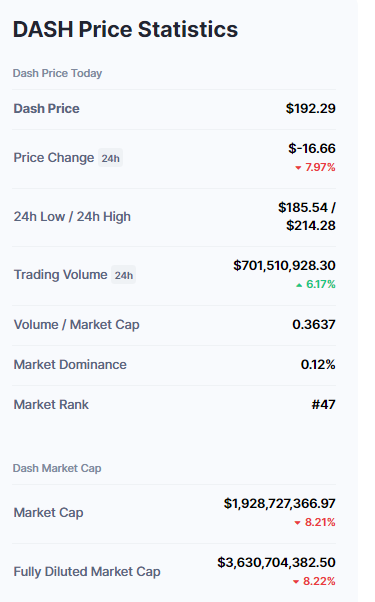Image resolution: width=375 pixels, height=602 pixels.
Task: Select the Market Cap amount $1,928,727,366.97
Action: tap(280, 504)
